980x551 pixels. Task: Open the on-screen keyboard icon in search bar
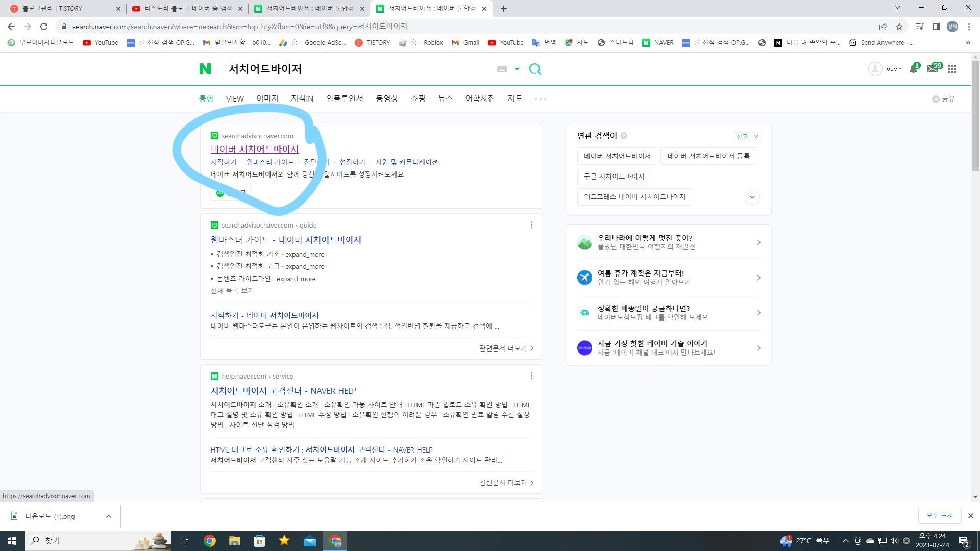502,69
